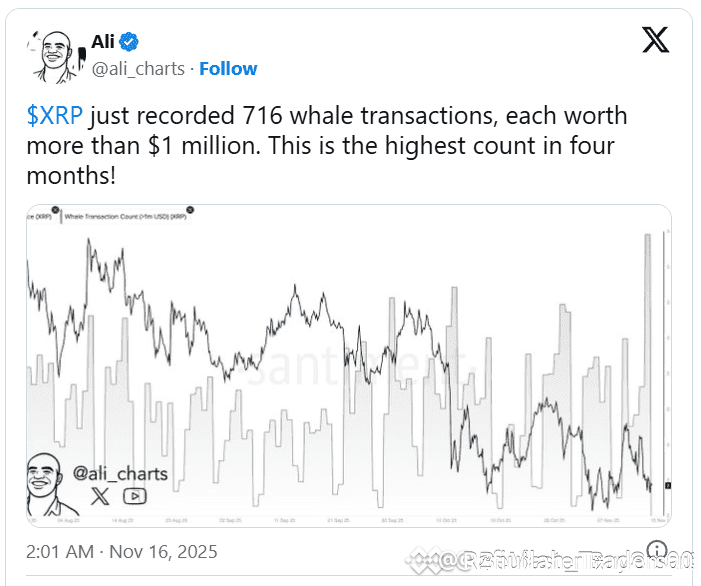The image size is (701, 586).
Task: Select the Whale Transaction Count (XRP) tab
Action: (125, 217)
